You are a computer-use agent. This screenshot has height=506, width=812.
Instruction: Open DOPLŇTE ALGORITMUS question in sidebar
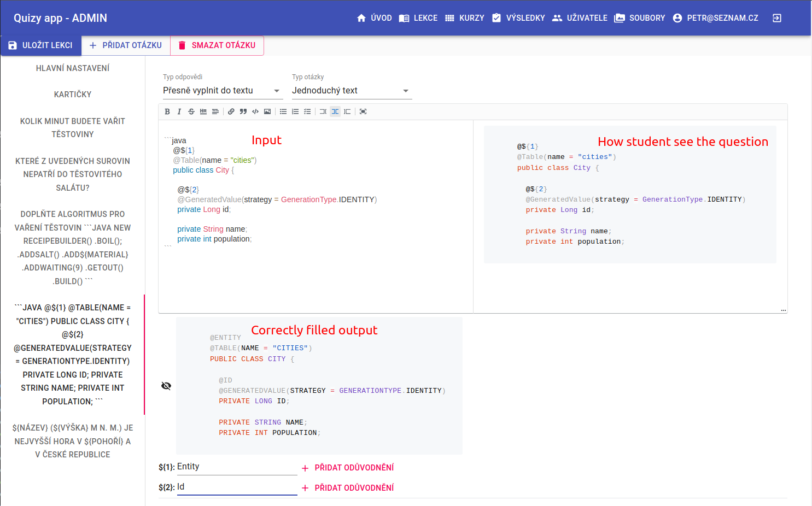[73, 248]
